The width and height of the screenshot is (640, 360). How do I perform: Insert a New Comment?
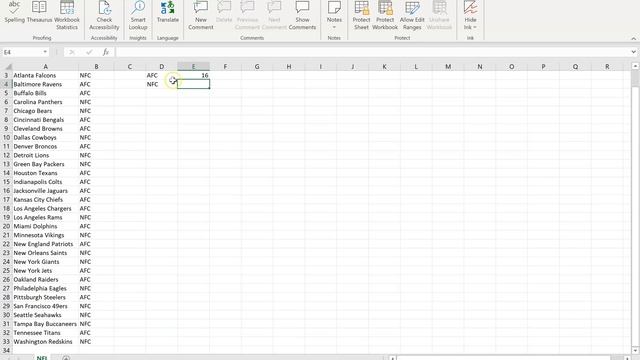(x=201, y=16)
